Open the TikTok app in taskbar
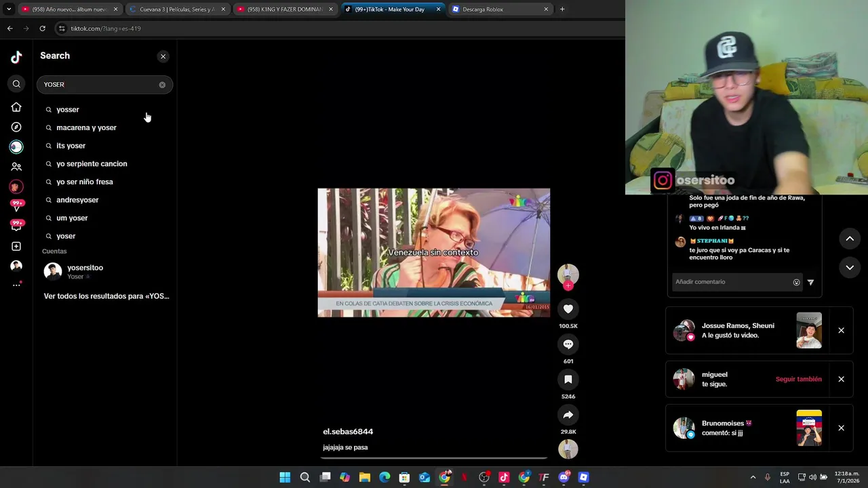 tap(504, 477)
